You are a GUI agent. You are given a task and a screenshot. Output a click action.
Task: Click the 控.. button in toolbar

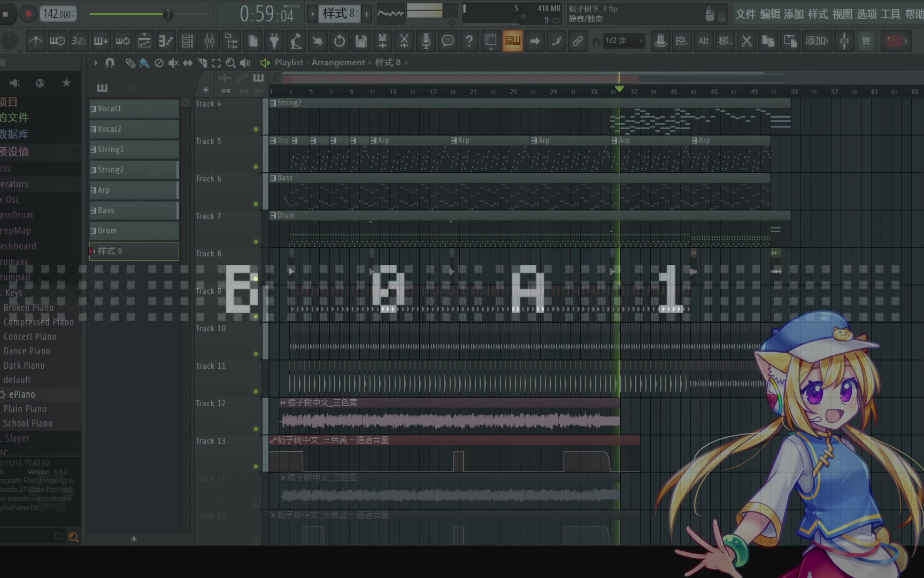[681, 41]
